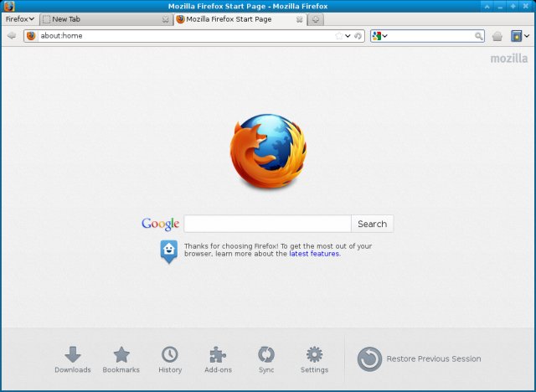Follow the latest features link

tap(315, 254)
